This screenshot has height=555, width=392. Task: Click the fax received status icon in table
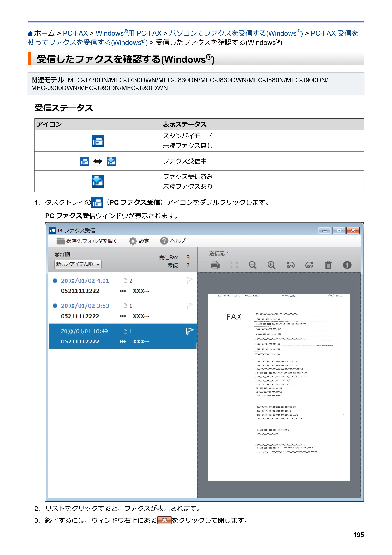[98, 181]
